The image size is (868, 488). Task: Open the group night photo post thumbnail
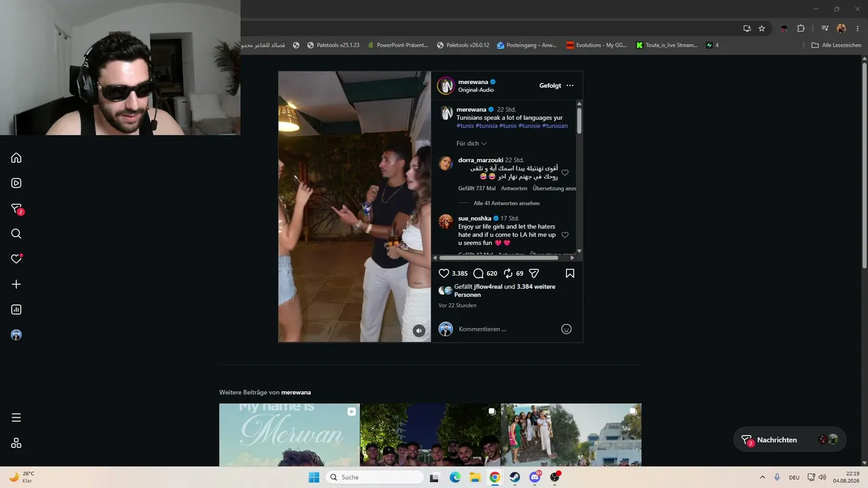coord(431,435)
